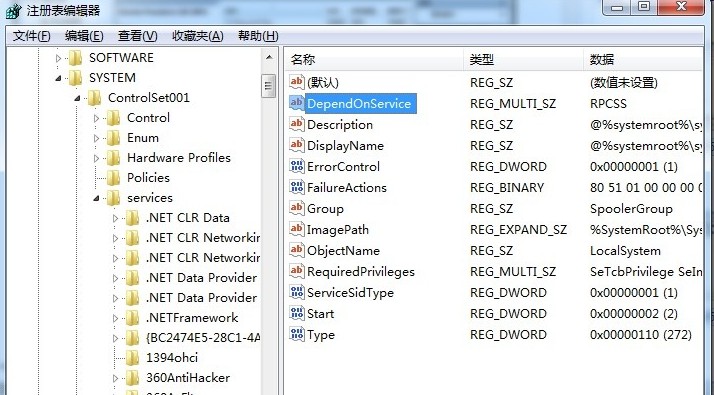
Task: Select the FailureActions value name
Action: pos(347,187)
